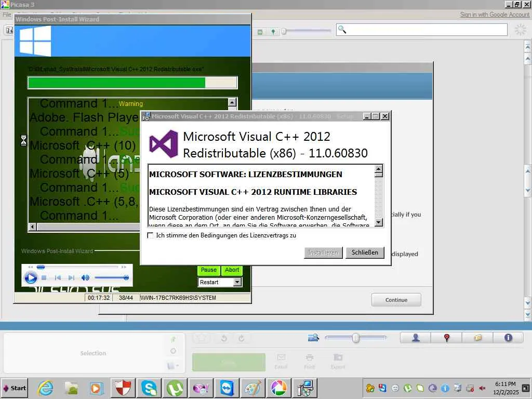Image resolution: width=532 pixels, height=399 pixels.
Task: Open the Restart dropdown in the wizard
Action: point(237,282)
